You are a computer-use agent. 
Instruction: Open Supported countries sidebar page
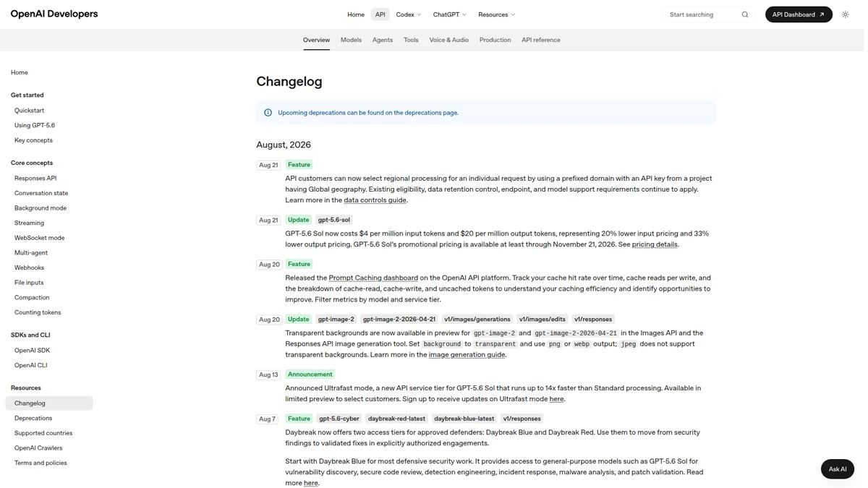[43, 433]
